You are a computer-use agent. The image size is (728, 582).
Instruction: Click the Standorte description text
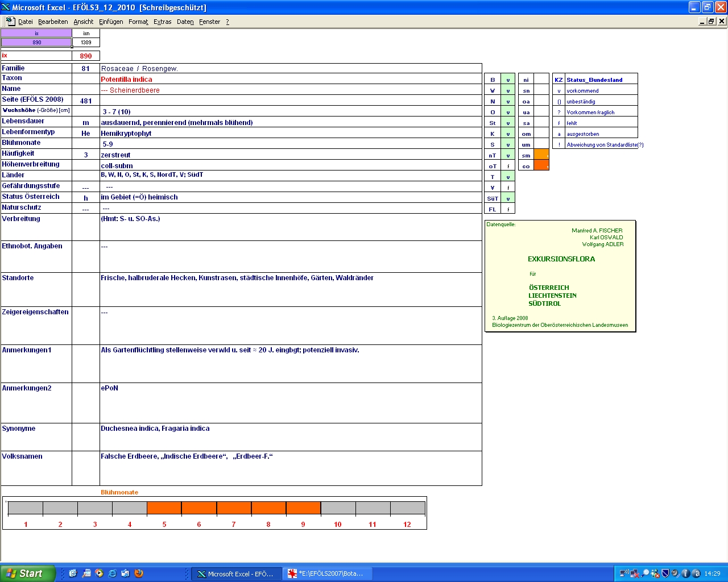237,278
